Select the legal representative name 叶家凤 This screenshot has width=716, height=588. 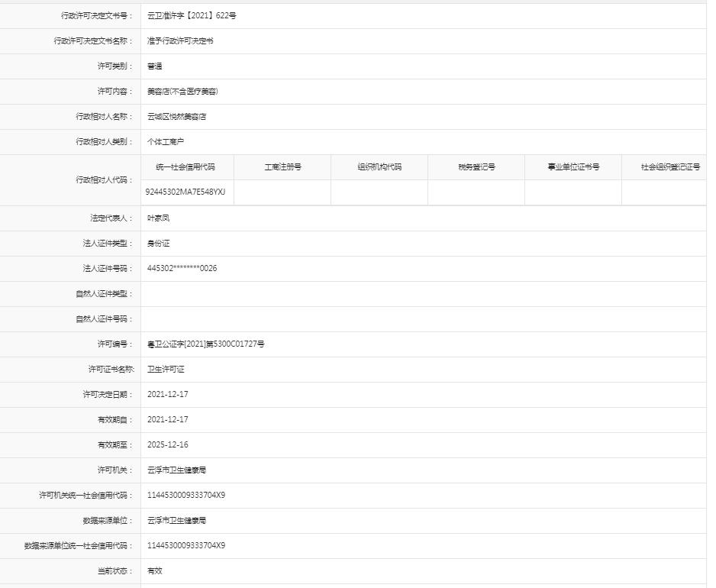pyautogui.click(x=158, y=218)
